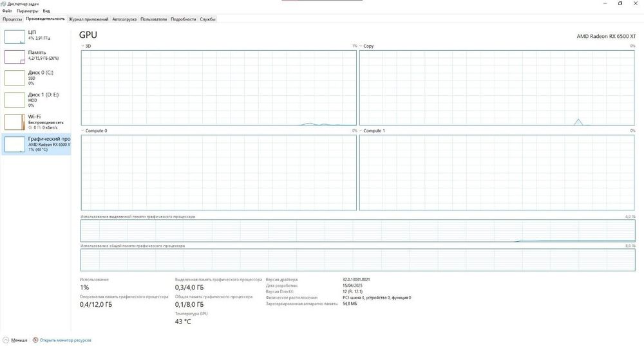
Task: Switch to Журнал приложений tab
Action: [x=88, y=19]
